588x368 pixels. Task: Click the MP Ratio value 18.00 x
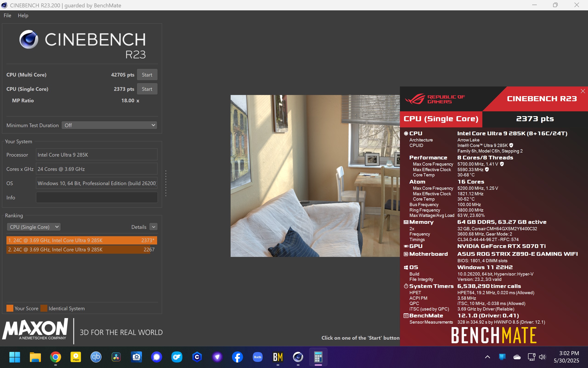[130, 101]
